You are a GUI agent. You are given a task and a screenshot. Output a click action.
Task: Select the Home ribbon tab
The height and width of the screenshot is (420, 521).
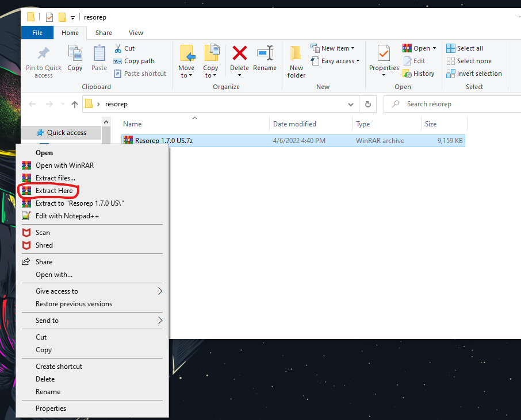70,33
